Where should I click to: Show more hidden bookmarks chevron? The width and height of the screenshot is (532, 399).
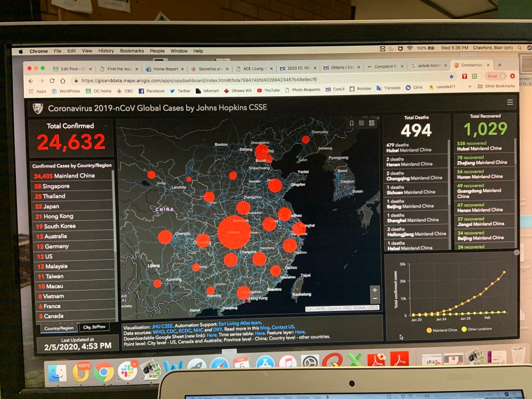point(470,87)
